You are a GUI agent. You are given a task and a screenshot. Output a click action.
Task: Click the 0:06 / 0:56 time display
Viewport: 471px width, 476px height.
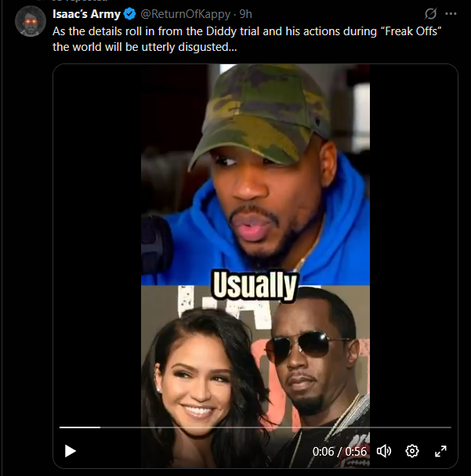click(x=339, y=452)
